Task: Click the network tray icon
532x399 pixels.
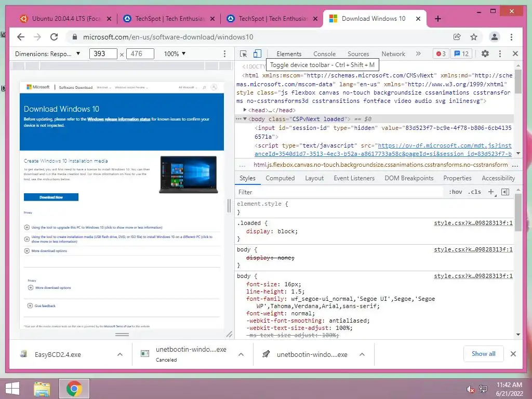Action: 483,389
